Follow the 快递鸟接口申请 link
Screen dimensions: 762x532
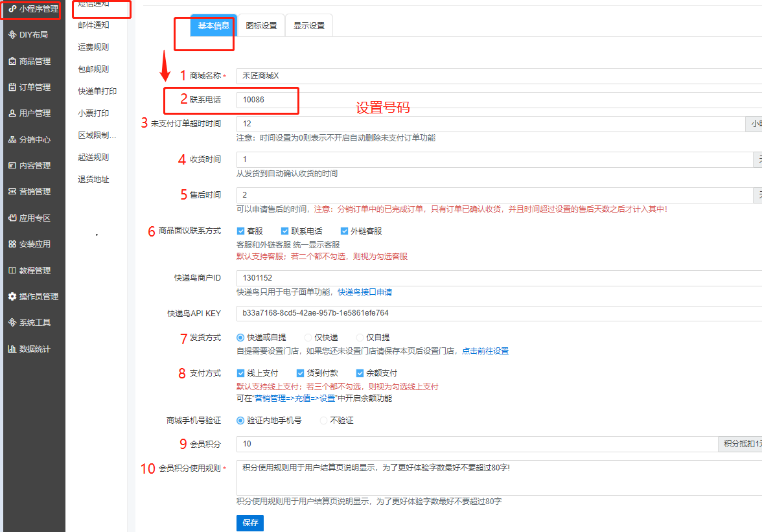[365, 292]
